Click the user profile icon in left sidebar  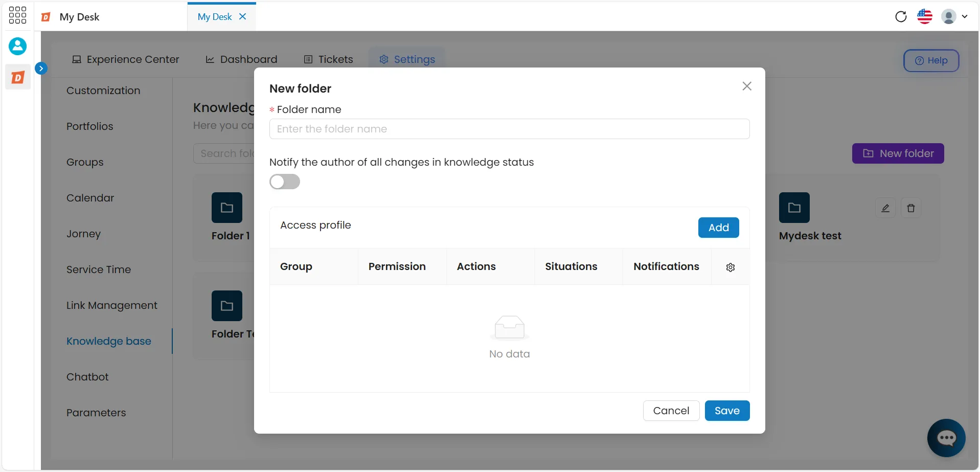[17, 46]
